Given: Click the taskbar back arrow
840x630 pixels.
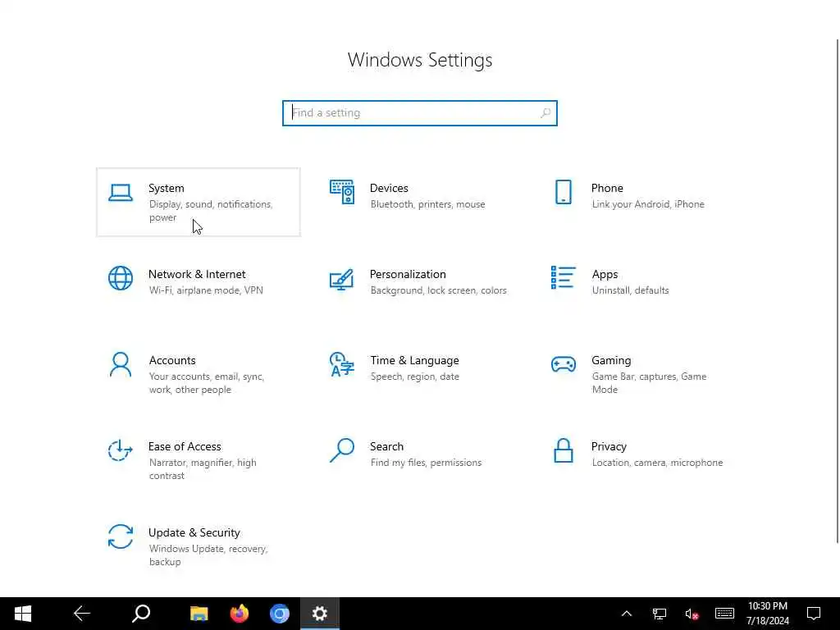Looking at the screenshot, I should click(x=82, y=614).
